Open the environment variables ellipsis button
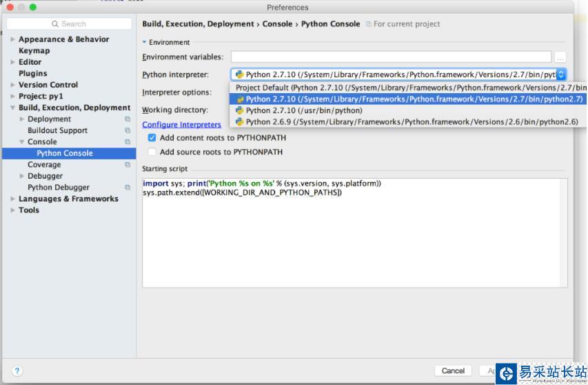588x385 pixels. click(560, 57)
